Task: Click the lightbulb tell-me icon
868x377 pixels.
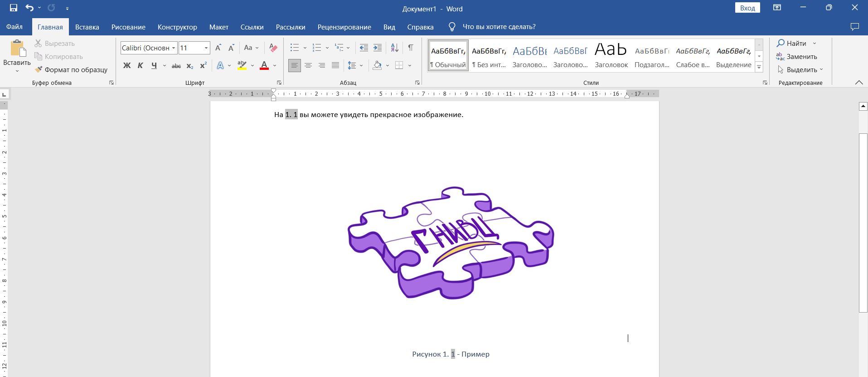Action: pyautogui.click(x=451, y=27)
